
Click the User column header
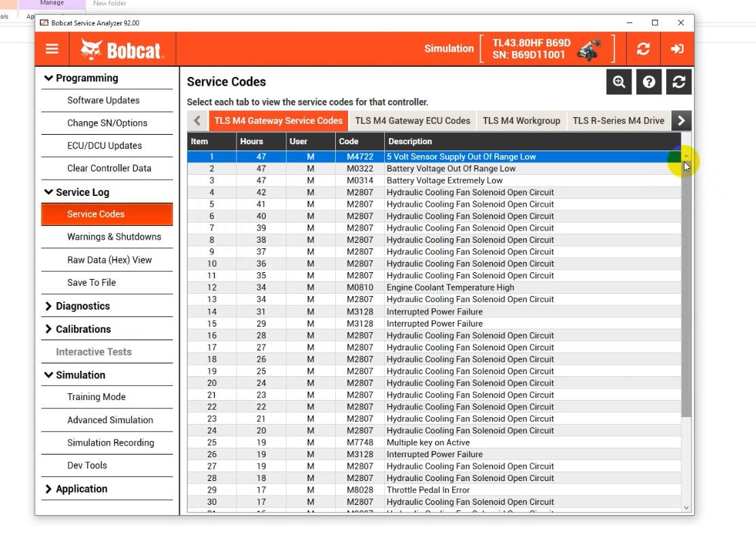point(311,142)
